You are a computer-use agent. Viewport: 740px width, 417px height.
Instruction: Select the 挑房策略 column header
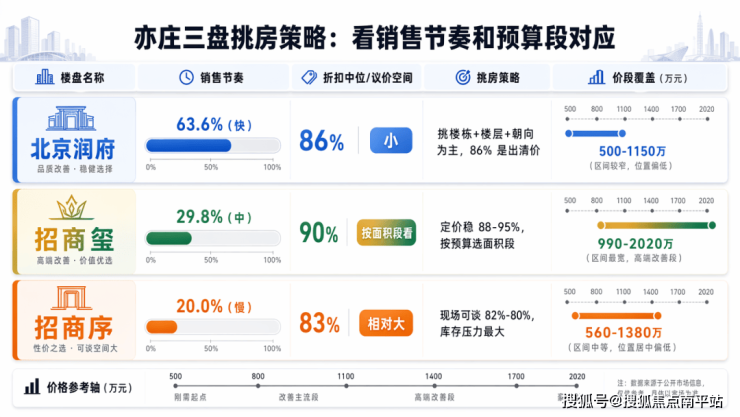tap(487, 77)
